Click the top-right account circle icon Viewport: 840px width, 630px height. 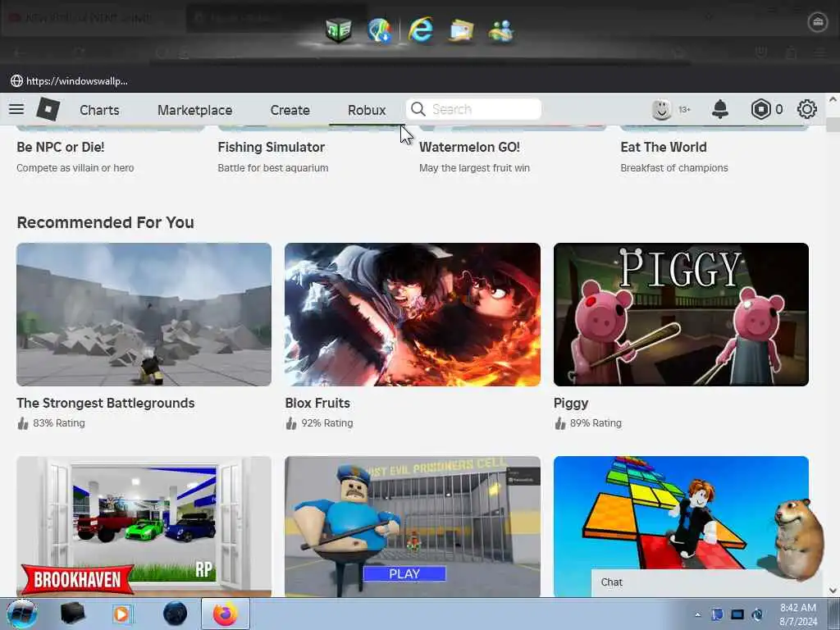[818, 22]
